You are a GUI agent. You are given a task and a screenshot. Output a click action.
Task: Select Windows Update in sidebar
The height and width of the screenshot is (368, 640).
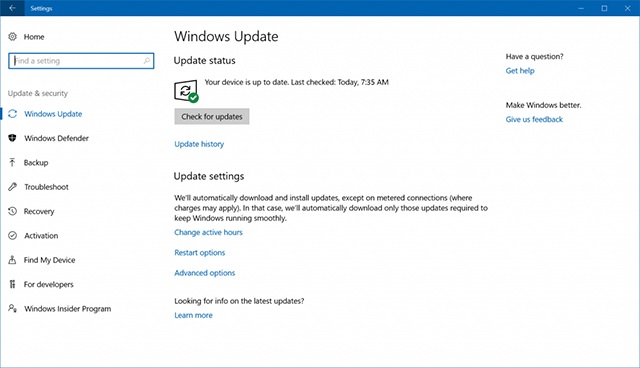click(53, 114)
